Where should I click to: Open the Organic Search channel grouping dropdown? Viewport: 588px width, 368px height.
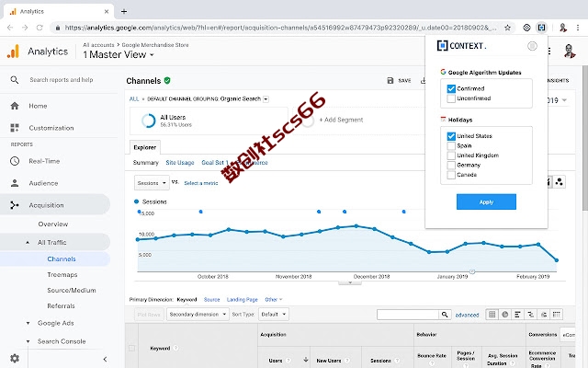click(x=266, y=99)
